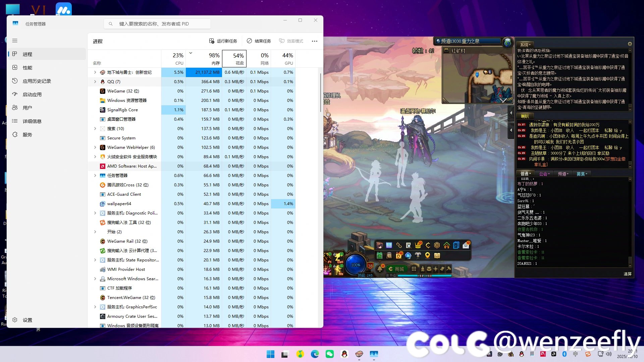The height and width of the screenshot is (362, 644).
Task: Switch to the 性能 performance tab
Action: coord(28,68)
